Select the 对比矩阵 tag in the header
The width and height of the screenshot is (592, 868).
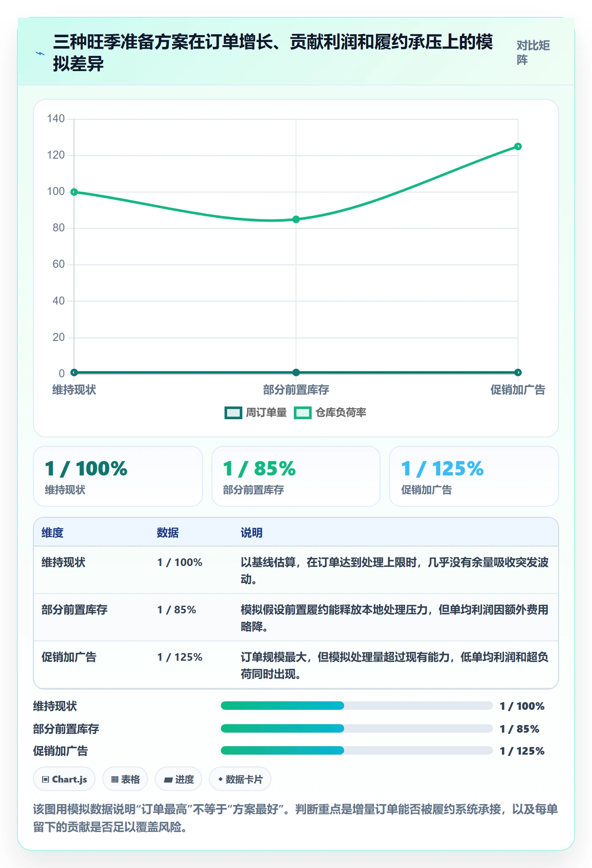coord(533,52)
